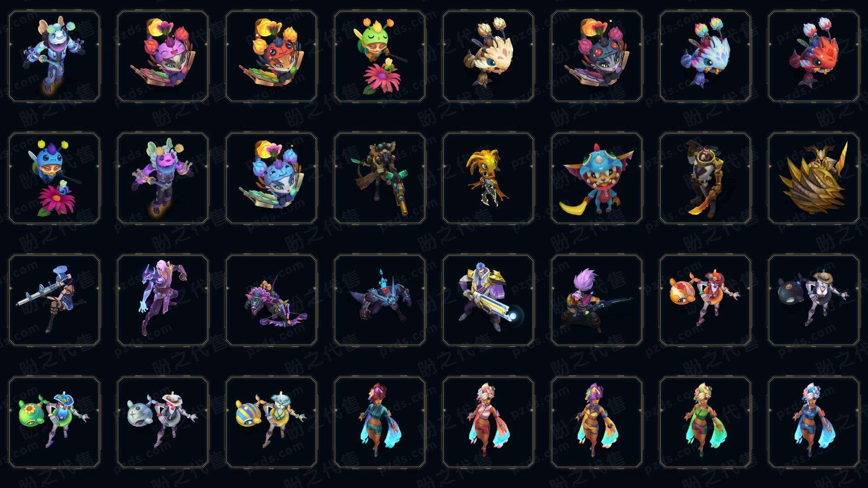The width and height of the screenshot is (868, 488).
Task: Pick the white-haired blue outfit dancer chroma
Action: (814, 422)
